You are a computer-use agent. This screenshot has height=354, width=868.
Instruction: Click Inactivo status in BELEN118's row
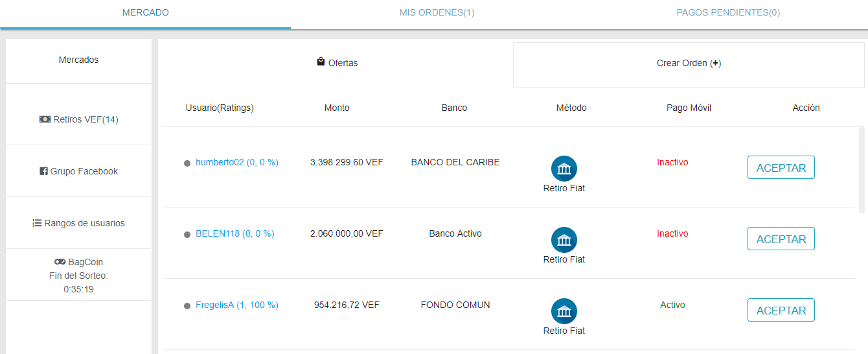tap(672, 233)
